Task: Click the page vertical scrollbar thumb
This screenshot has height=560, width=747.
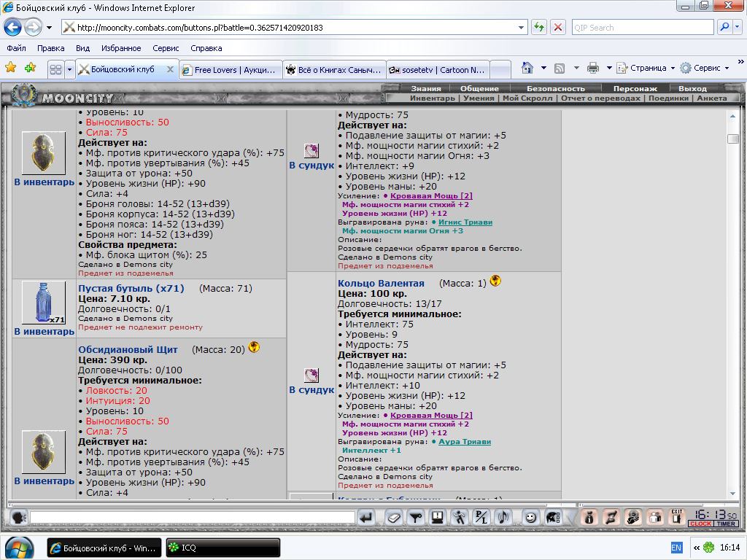Action: click(732, 139)
